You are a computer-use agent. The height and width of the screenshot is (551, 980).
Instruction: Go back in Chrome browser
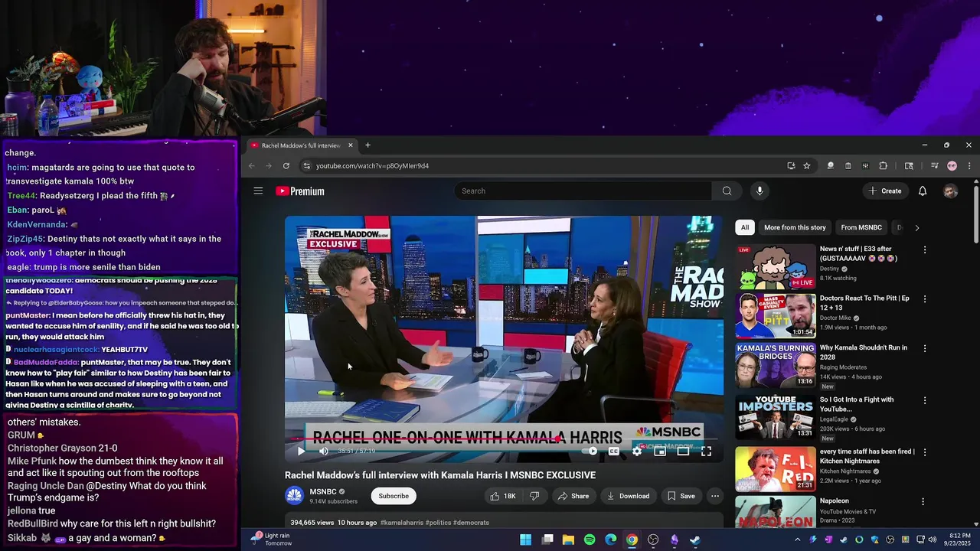[251, 165]
